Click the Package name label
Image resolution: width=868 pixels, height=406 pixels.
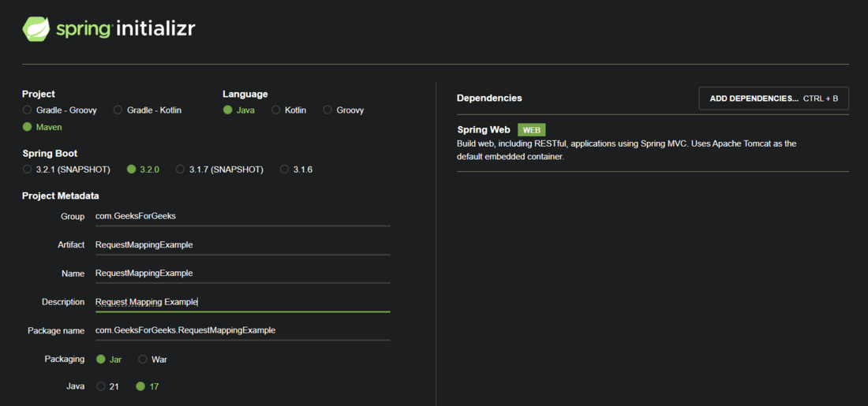56,331
